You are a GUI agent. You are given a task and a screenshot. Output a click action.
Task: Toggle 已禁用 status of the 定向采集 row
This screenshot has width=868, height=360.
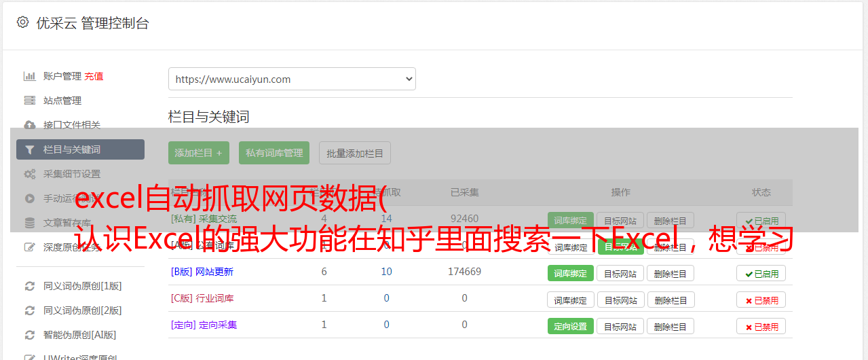761,326
